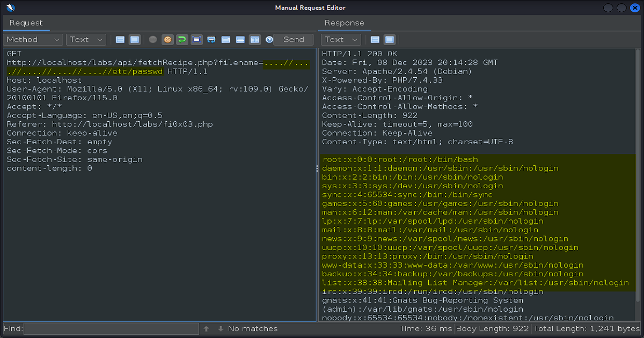Open help with the question mark icon
This screenshot has width=644, height=338.
click(269, 40)
